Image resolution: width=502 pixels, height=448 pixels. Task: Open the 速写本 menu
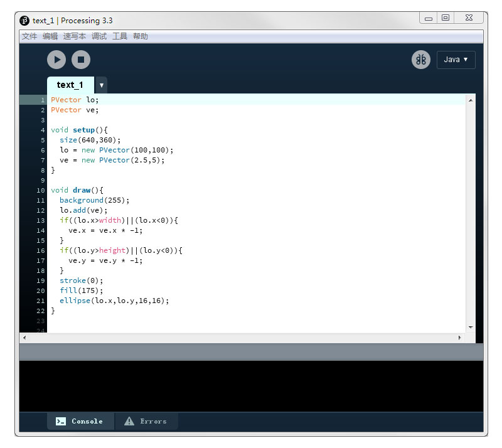(x=75, y=36)
